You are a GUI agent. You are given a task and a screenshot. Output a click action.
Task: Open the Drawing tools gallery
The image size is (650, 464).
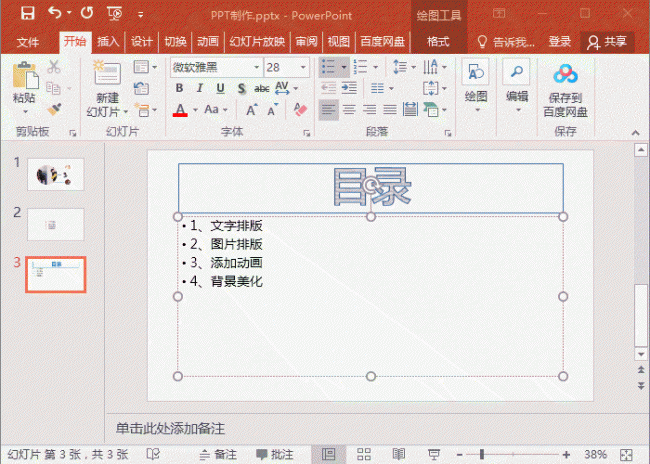(475, 86)
